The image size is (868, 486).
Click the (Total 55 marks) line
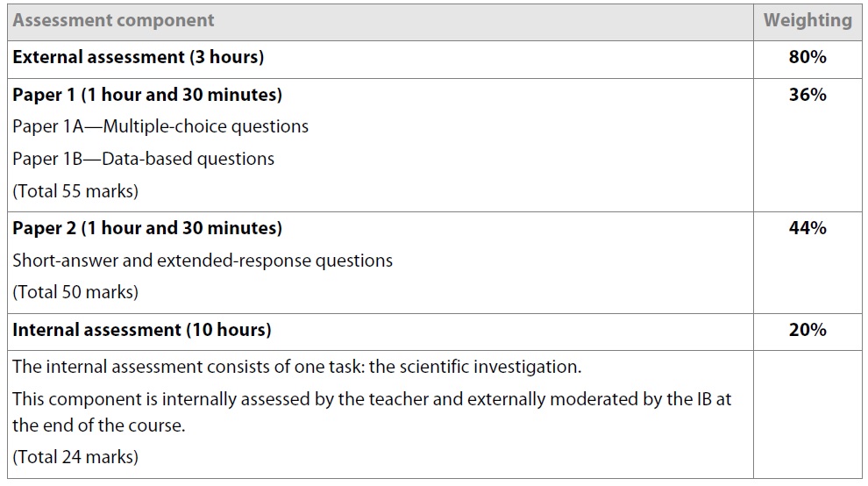point(75,191)
